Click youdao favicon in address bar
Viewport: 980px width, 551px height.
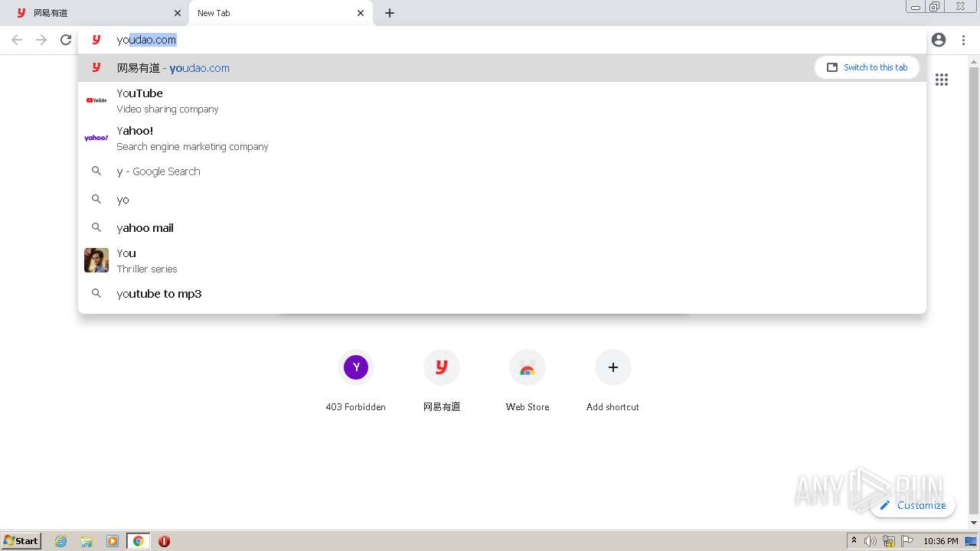point(96,40)
